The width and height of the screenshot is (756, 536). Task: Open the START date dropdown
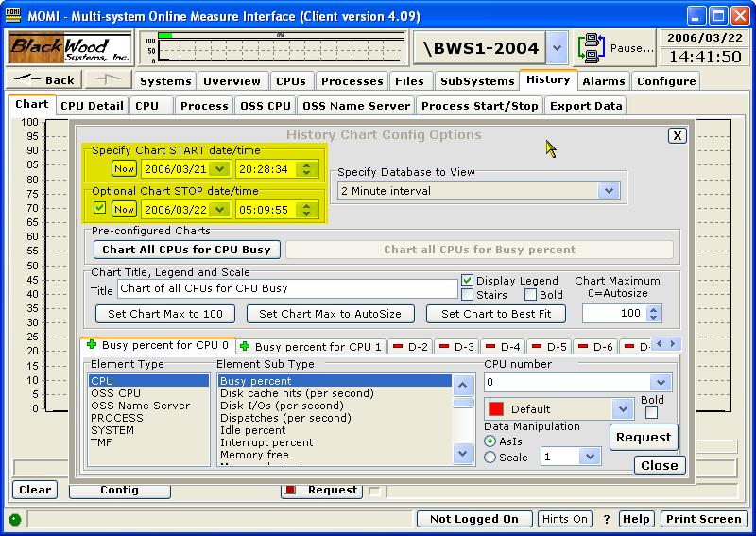click(x=220, y=169)
